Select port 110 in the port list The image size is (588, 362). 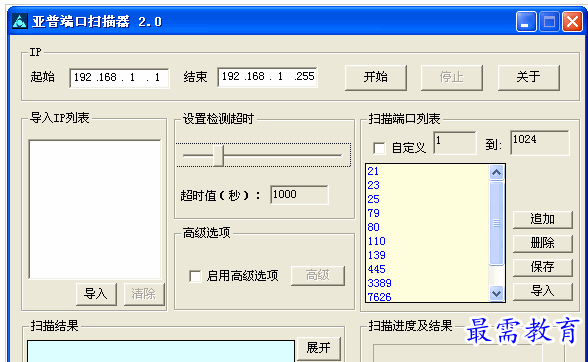tap(427, 241)
